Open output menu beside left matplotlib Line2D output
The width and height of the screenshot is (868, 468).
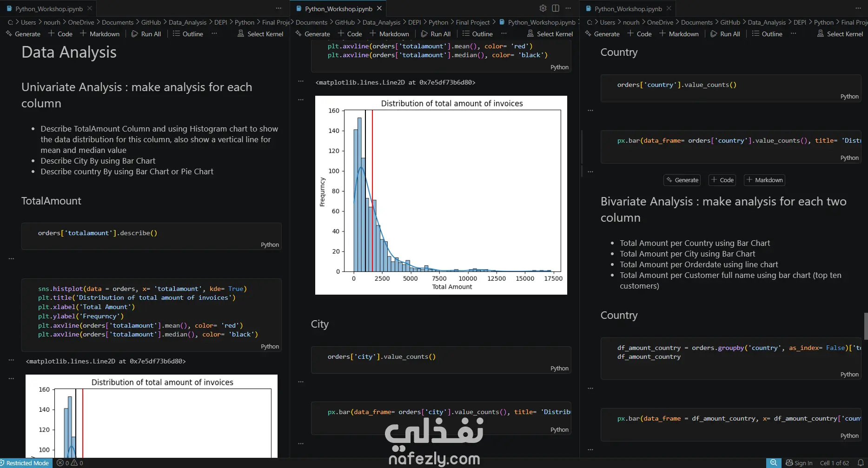pyautogui.click(x=11, y=360)
